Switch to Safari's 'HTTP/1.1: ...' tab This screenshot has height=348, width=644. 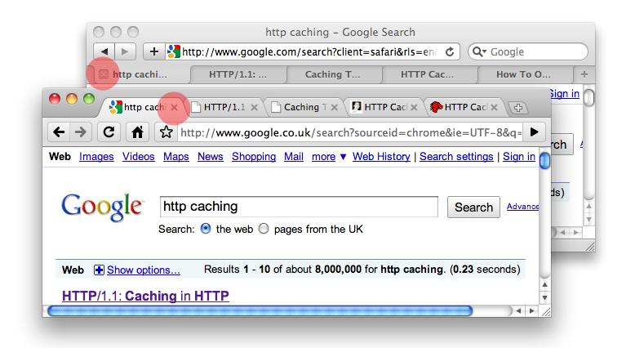click(x=238, y=74)
